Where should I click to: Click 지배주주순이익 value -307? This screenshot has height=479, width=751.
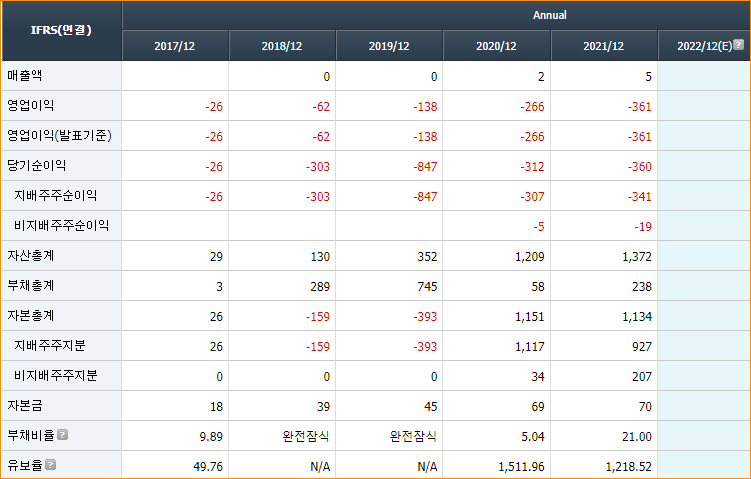(x=533, y=196)
